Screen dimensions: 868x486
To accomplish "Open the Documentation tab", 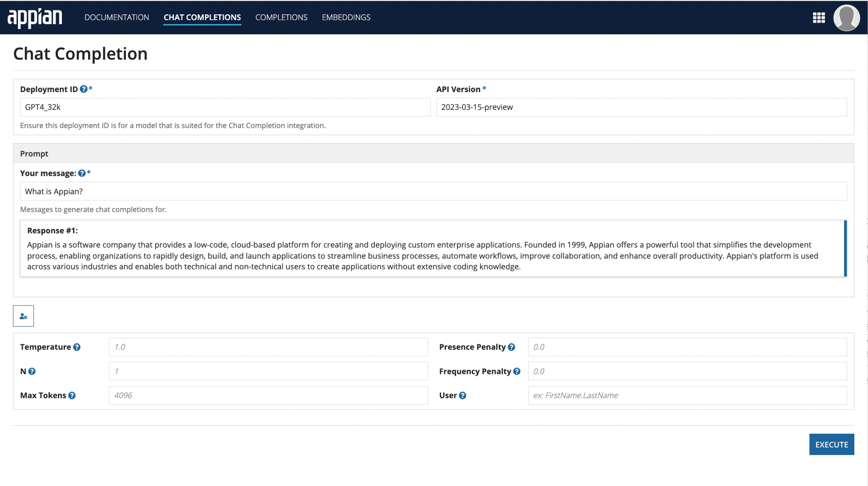I will 117,17.
